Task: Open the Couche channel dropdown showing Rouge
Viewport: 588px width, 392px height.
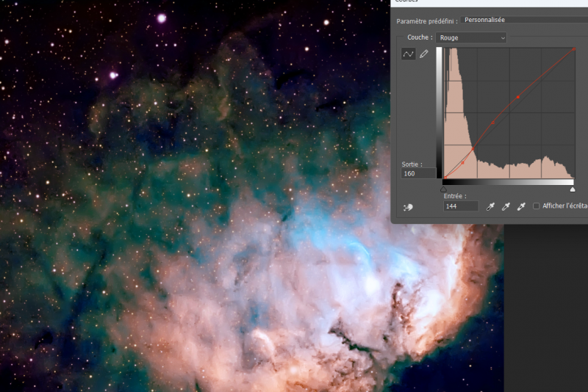Action: pyautogui.click(x=471, y=38)
